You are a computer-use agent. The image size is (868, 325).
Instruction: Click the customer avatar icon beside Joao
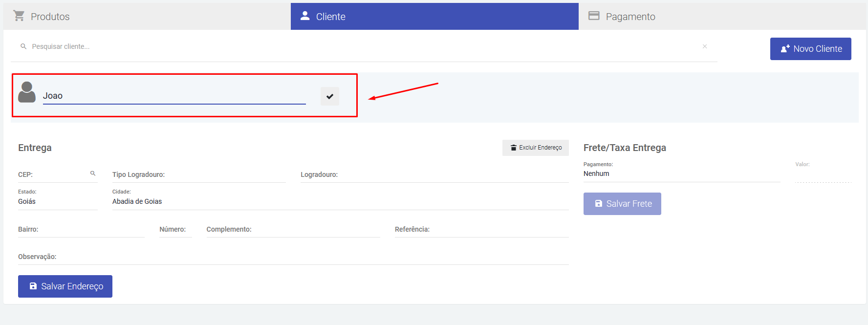27,92
